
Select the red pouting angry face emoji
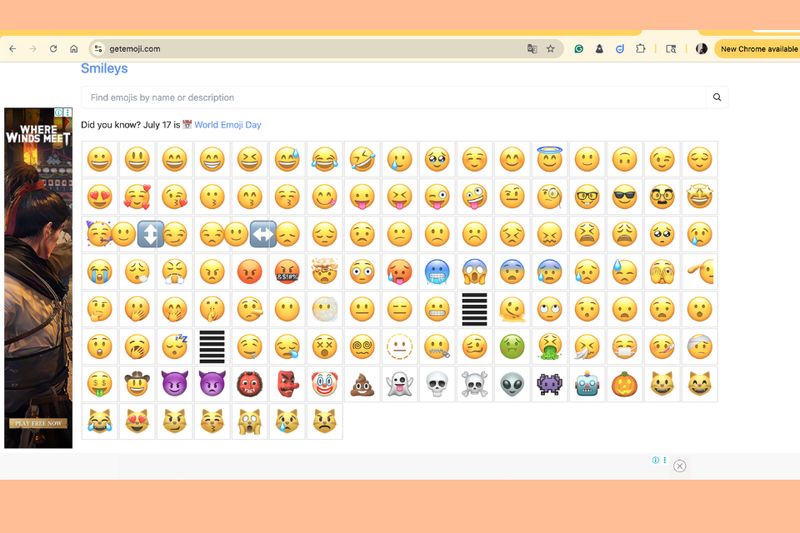(x=249, y=272)
